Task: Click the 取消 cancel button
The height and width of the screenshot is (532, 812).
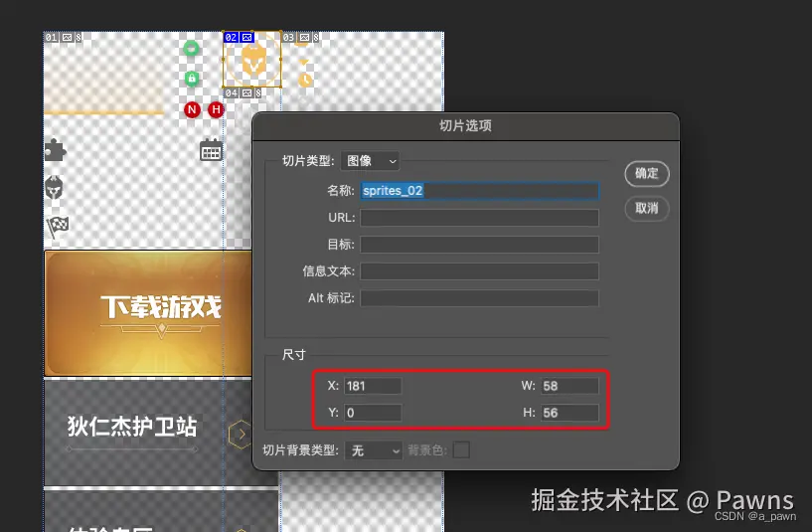Action: click(647, 208)
